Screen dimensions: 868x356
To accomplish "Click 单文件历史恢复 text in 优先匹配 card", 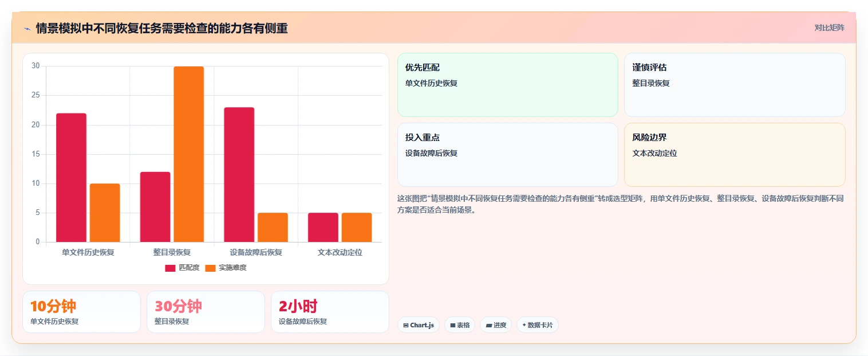I will [431, 83].
